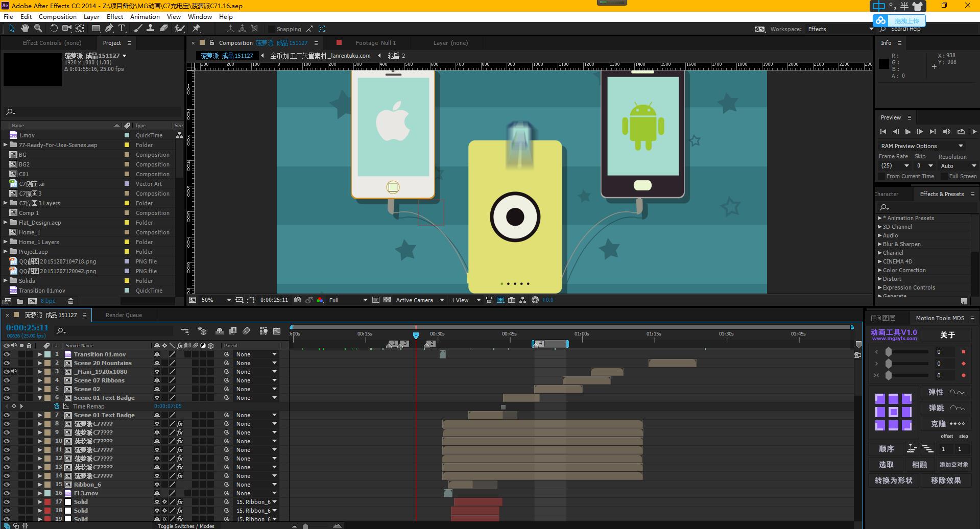Select the Pen tool
Image resolution: width=980 pixels, height=529 pixels.
(x=109, y=29)
